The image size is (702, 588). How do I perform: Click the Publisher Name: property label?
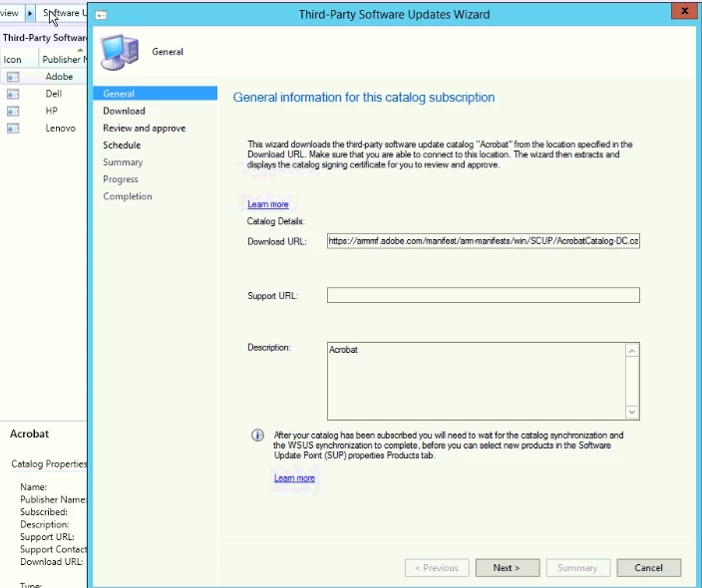point(53,499)
